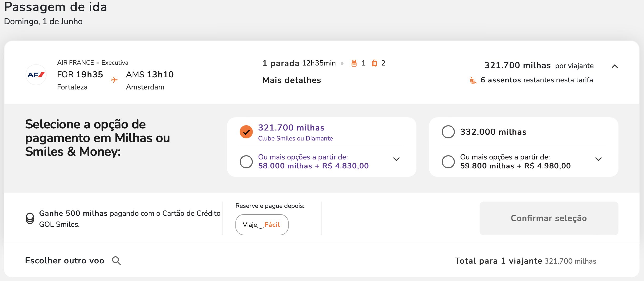Click the seat icon beside remaining seats

(x=473, y=80)
